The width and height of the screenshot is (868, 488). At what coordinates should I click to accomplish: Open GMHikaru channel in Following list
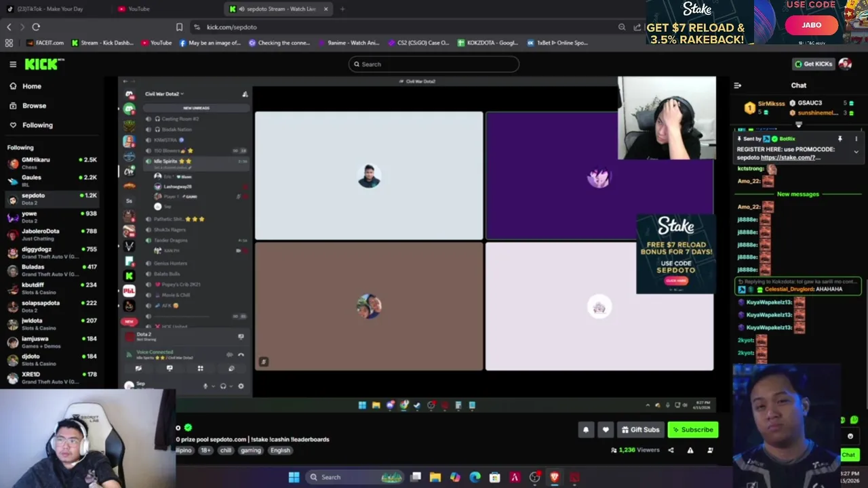[x=53, y=163]
